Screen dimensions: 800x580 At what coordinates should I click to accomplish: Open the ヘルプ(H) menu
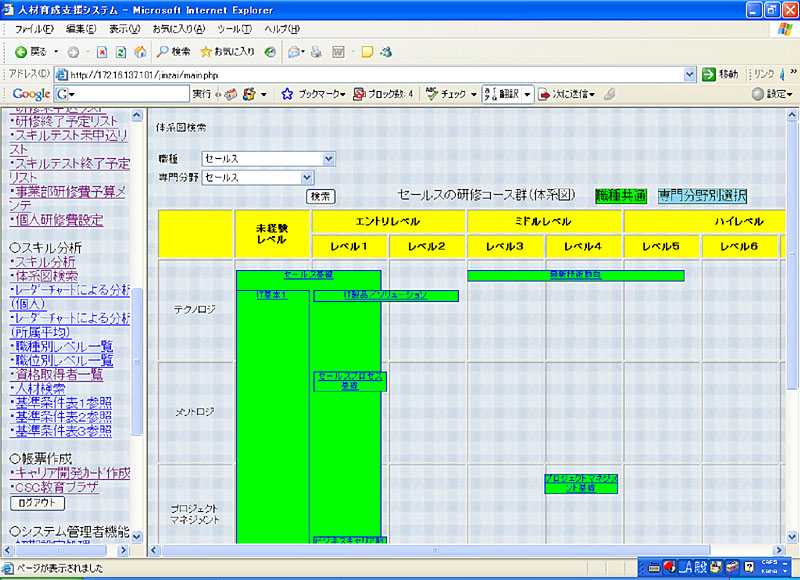(x=282, y=29)
